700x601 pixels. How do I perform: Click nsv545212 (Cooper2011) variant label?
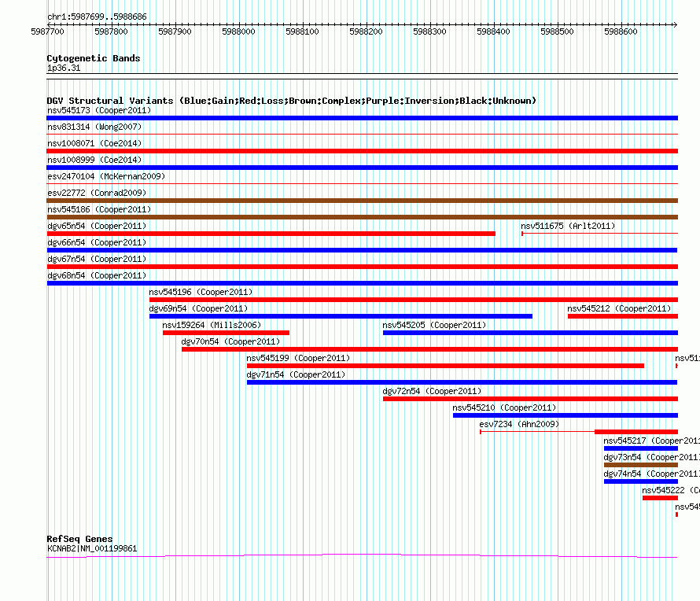coord(619,308)
